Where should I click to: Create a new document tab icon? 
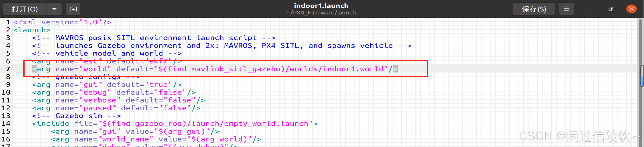pos(73,9)
